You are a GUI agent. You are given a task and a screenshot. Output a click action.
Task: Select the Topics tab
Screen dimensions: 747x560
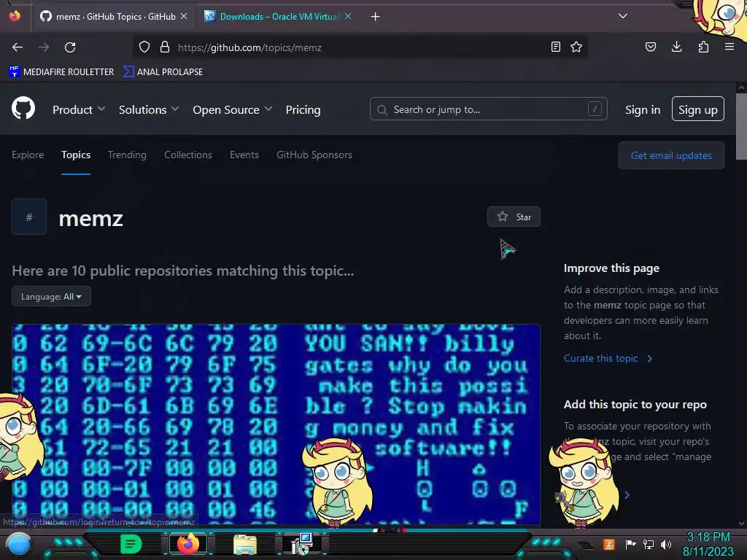point(76,155)
